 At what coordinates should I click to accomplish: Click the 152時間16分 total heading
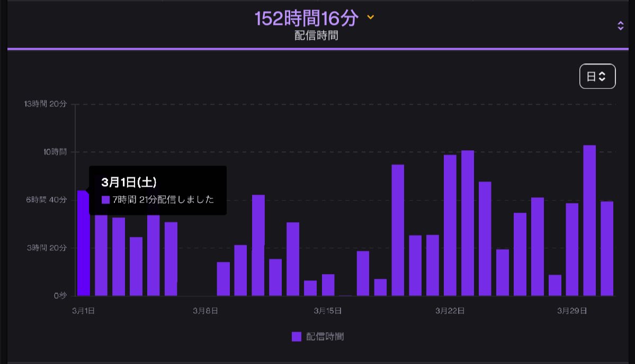click(x=307, y=18)
